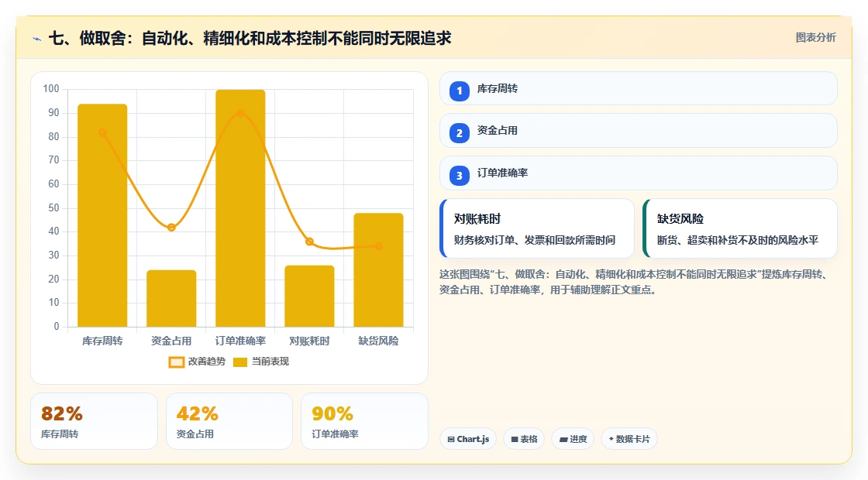The image size is (868, 480).
Task: Click the 图表分析 label in the header
Action: click(816, 38)
